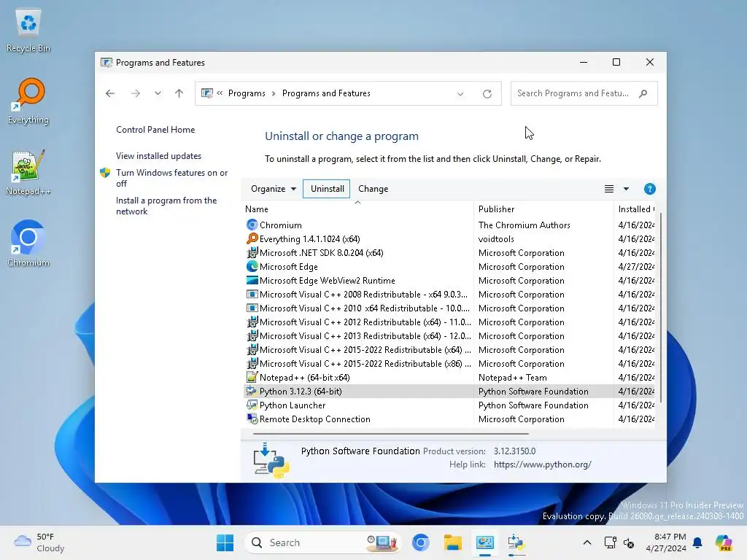The width and height of the screenshot is (747, 560).
Task: Select Visual C++ 2012 Redistributable row
Action: coord(449,322)
